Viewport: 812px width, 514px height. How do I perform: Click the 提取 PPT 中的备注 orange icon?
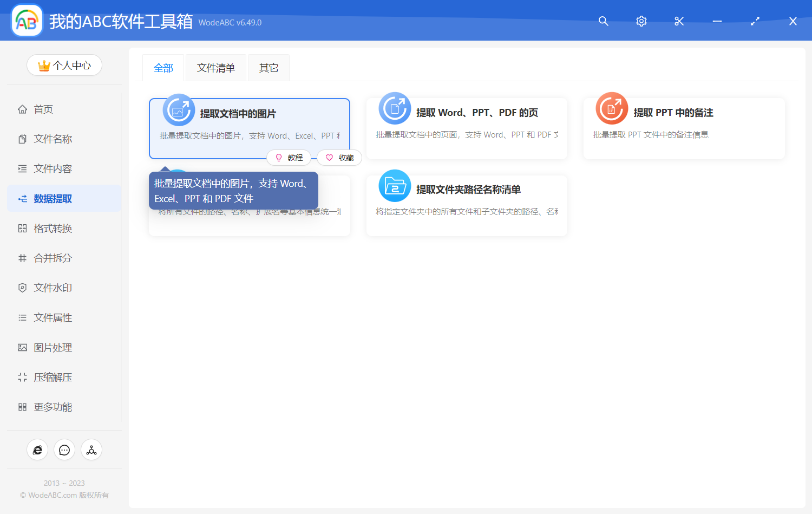coord(612,108)
